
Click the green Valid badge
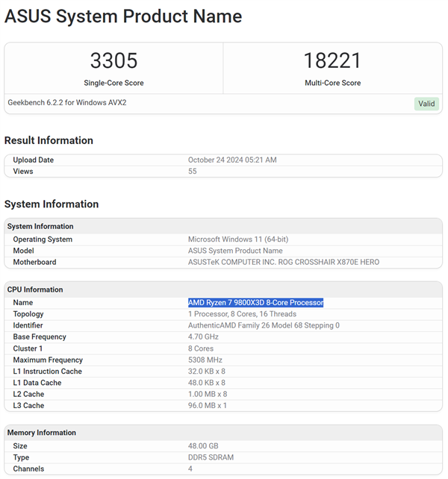(x=426, y=104)
